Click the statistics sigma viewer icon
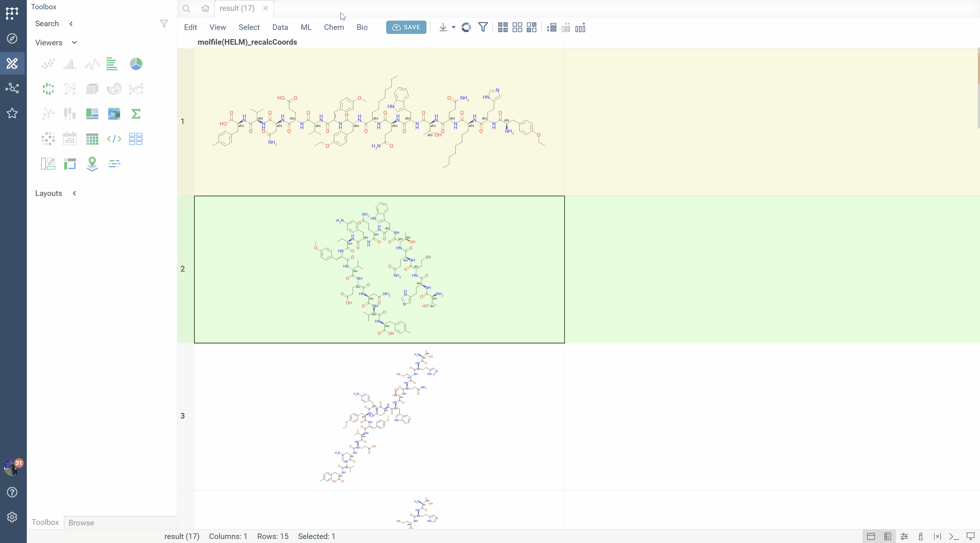The width and height of the screenshot is (980, 543). click(136, 114)
